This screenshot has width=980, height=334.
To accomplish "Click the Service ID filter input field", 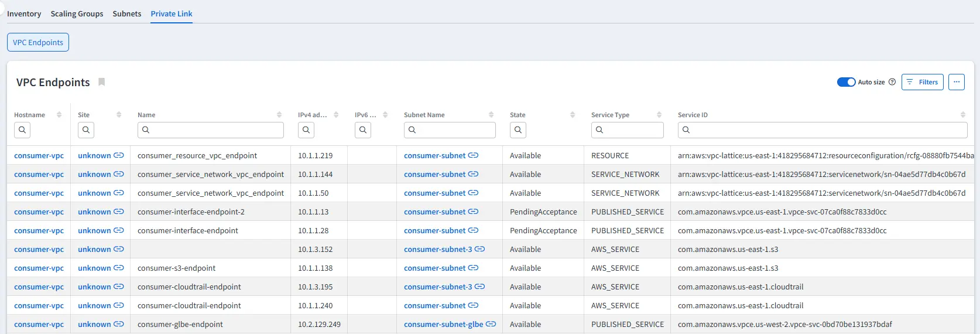I will click(x=822, y=130).
